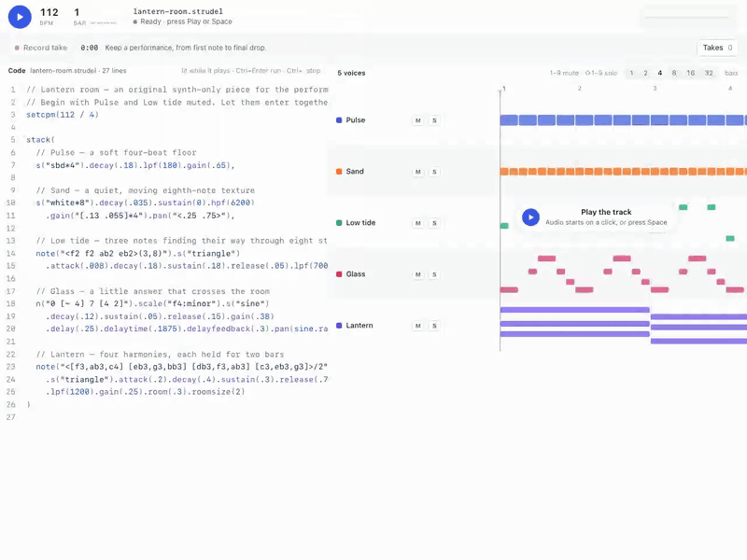Click the Lantern chord note code line 23
Screen dimensions: 747x560
pyautogui.click(x=181, y=367)
